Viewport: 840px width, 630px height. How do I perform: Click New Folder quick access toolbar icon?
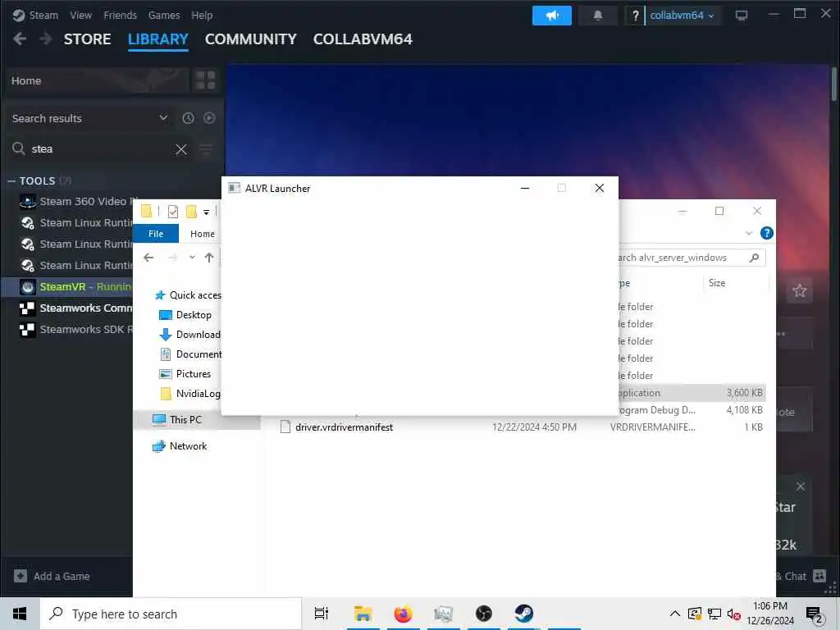pos(191,212)
